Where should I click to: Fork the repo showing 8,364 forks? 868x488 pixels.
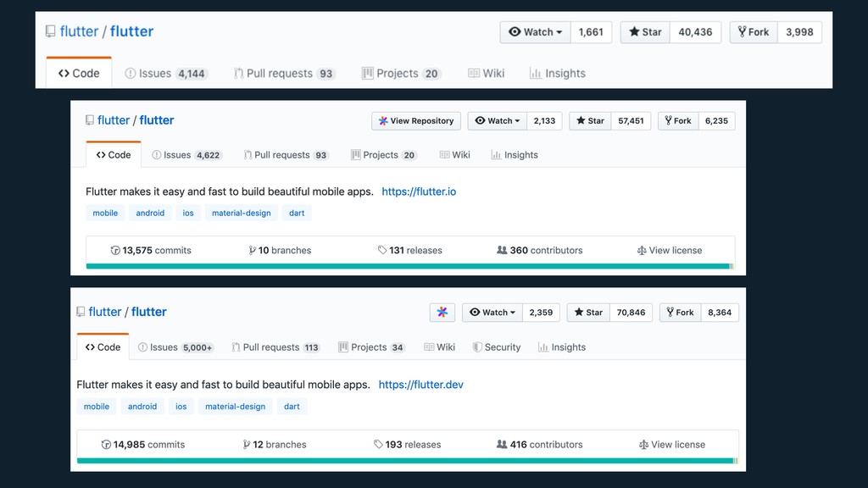[x=681, y=312]
